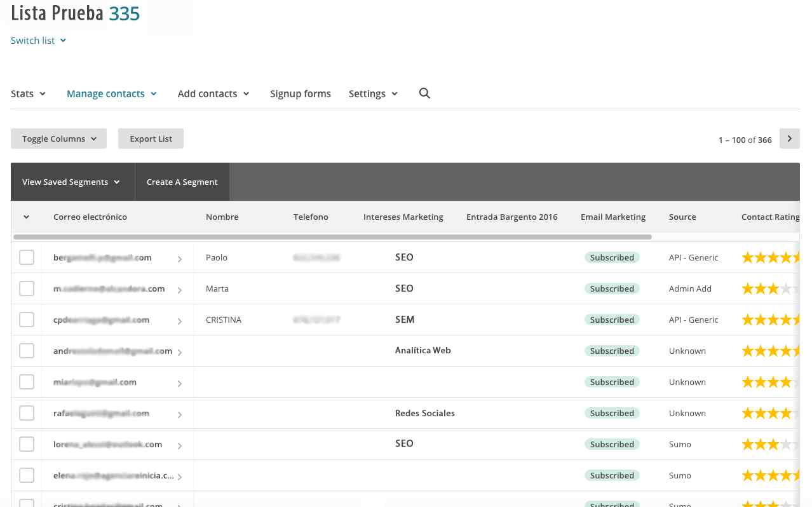Click Create A Segment
This screenshot has width=812, height=507.
tap(182, 182)
